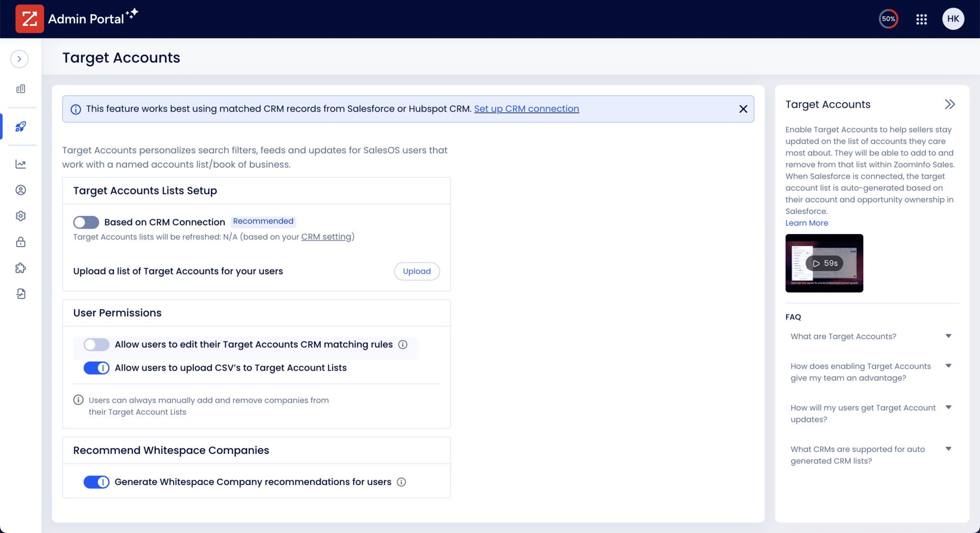
Task: Expand the FAQ about supported CRMs
Action: pos(949,449)
